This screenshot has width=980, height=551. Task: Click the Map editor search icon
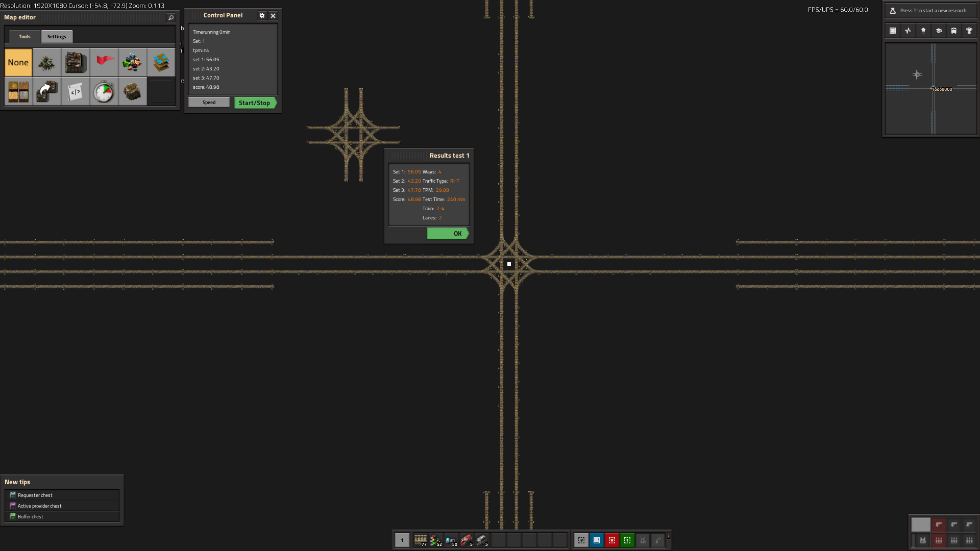click(171, 18)
